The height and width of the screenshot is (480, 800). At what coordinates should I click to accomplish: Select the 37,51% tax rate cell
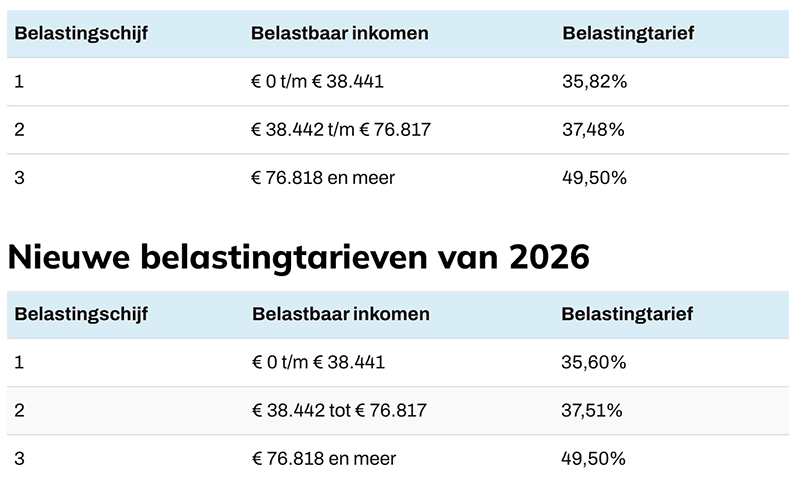click(x=593, y=411)
